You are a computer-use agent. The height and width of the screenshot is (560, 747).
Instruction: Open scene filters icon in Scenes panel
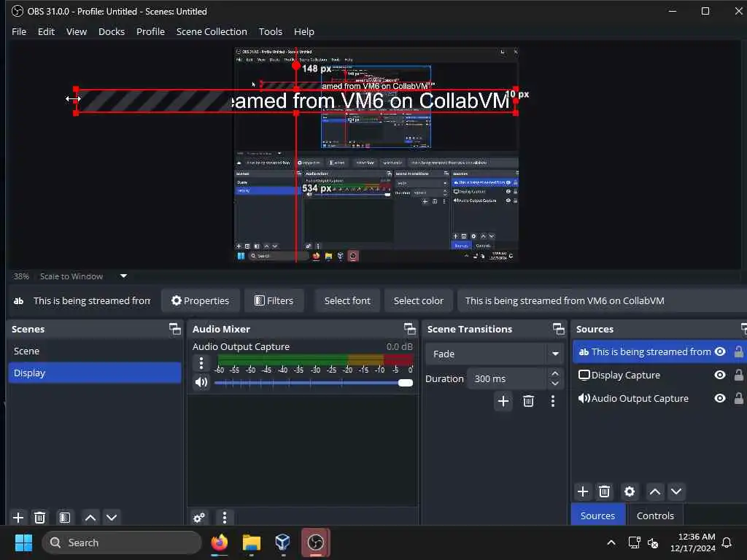click(x=65, y=517)
